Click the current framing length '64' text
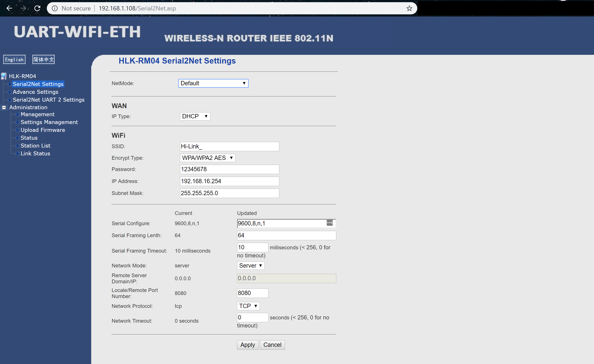The width and height of the screenshot is (594, 364). (x=178, y=235)
